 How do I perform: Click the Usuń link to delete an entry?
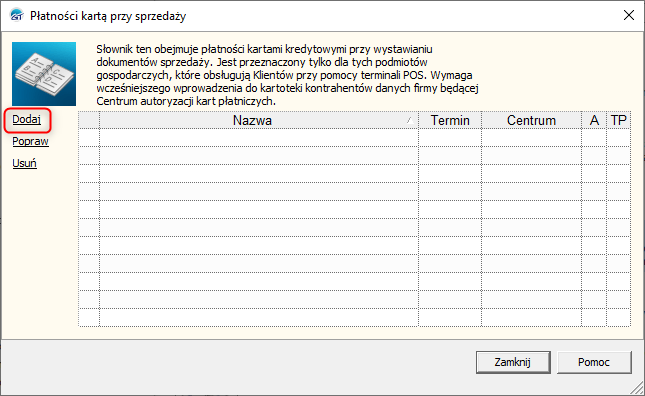tap(25, 163)
